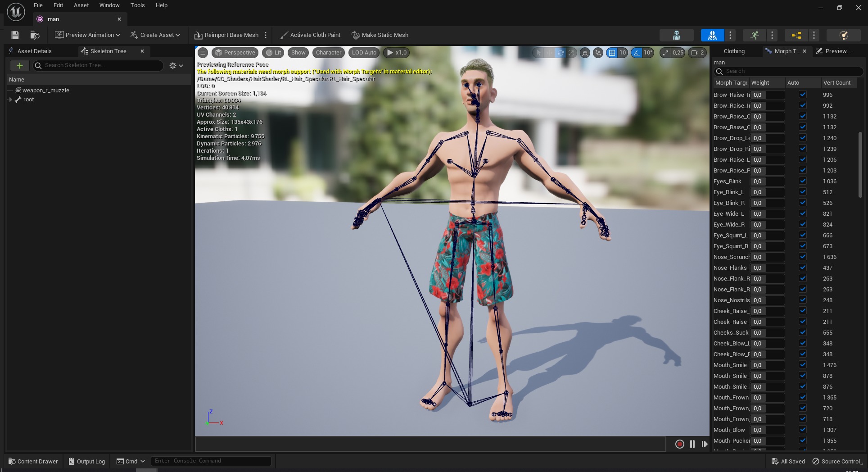Click Reimport Base Mesh button
Screen dimensions: 868x472
226,35
